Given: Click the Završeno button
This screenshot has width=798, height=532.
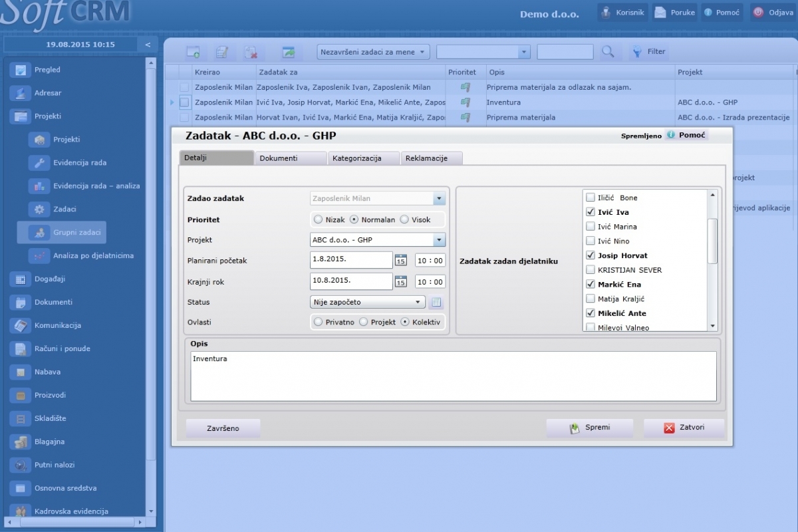Looking at the screenshot, I should (223, 428).
